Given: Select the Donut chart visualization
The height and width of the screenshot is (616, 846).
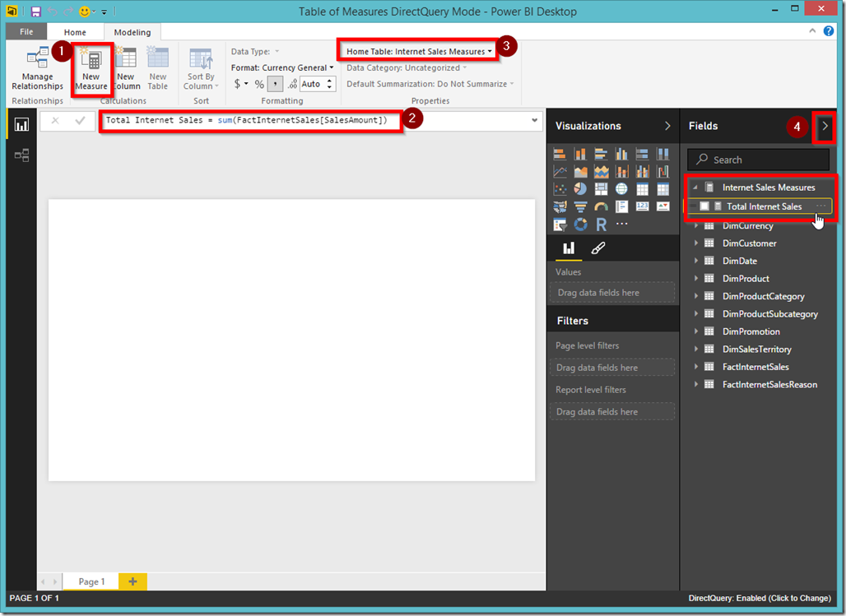Looking at the screenshot, I should (580, 225).
